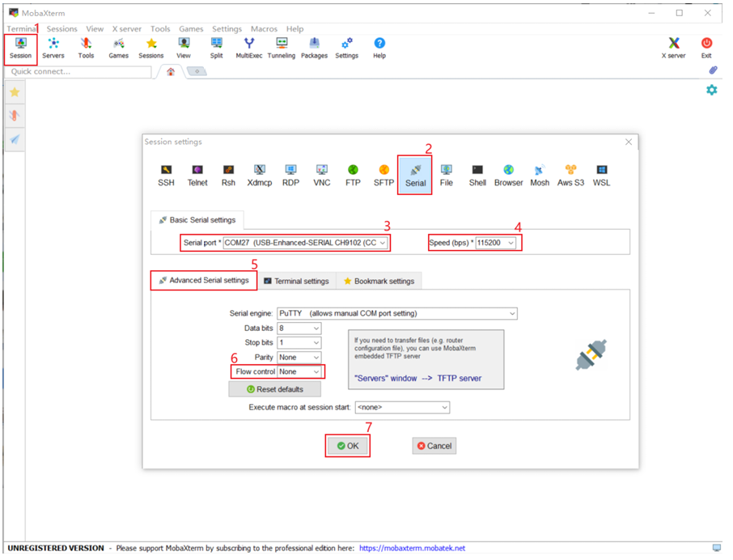Click the Sessions star toolbar icon
This screenshot has width=733, height=560.
[x=151, y=49]
